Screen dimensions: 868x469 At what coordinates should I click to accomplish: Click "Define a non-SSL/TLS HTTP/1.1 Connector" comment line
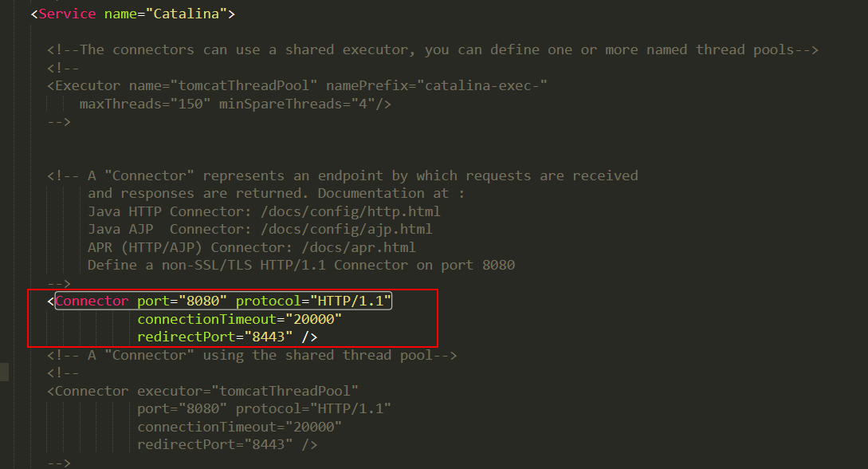click(x=301, y=266)
